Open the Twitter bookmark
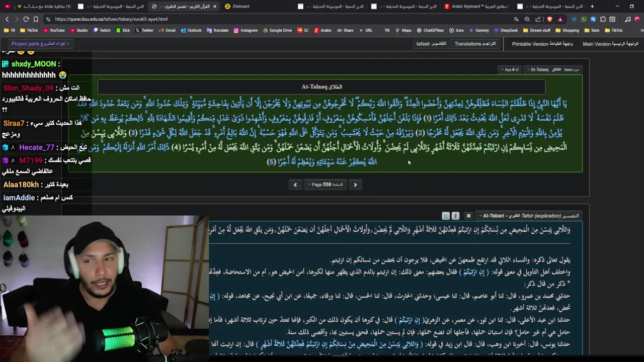The width and height of the screenshot is (644, 362). (144, 30)
